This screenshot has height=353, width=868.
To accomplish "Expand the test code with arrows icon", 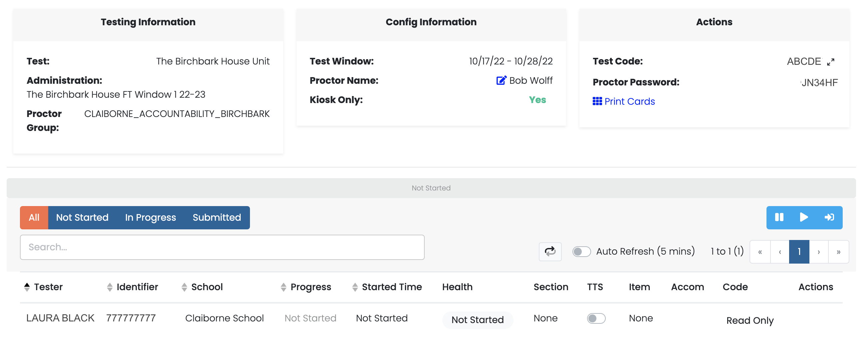I will click(x=830, y=62).
